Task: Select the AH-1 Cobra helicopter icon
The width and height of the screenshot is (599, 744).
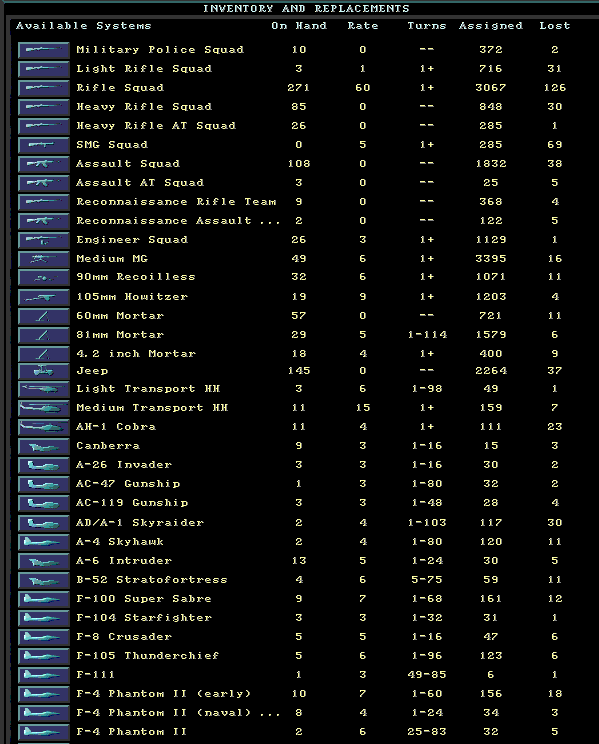Action: coord(44,428)
